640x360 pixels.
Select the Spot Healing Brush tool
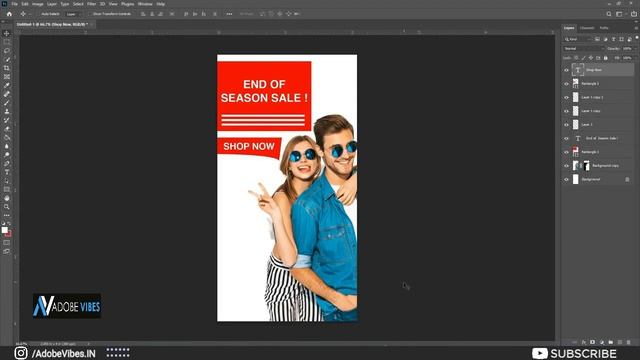coord(7,94)
